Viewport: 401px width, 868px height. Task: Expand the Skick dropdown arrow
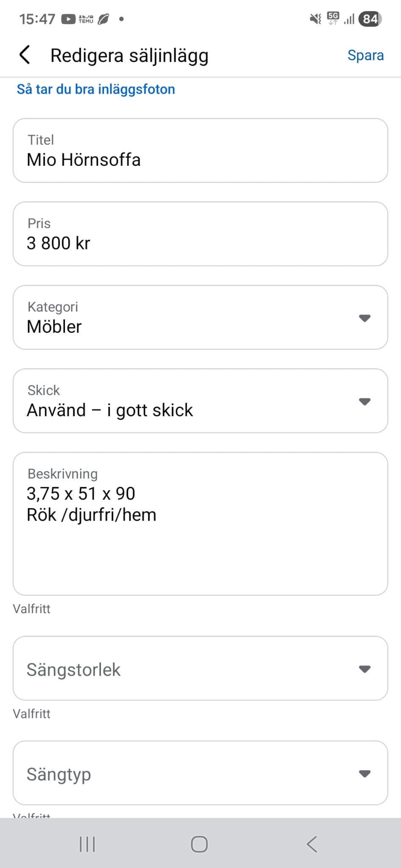coord(365,401)
